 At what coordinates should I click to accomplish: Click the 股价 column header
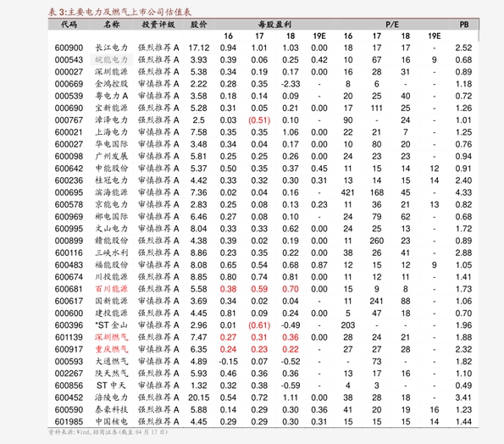coord(199,25)
